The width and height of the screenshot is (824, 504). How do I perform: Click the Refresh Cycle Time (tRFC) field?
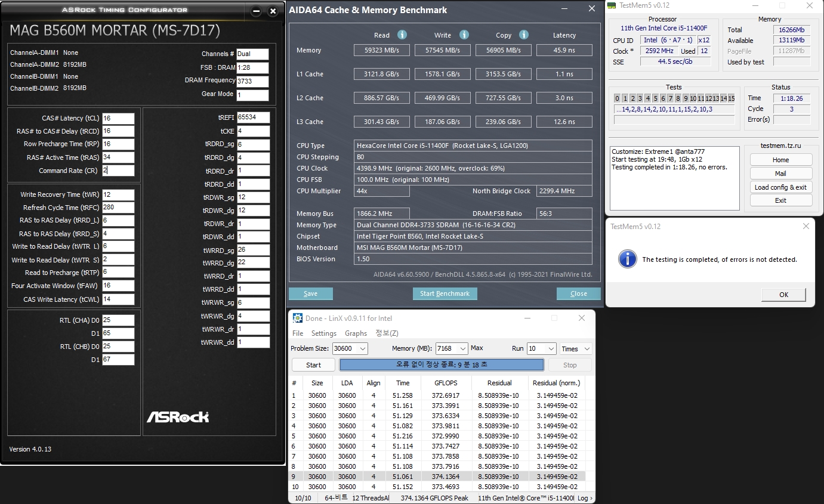coord(118,208)
